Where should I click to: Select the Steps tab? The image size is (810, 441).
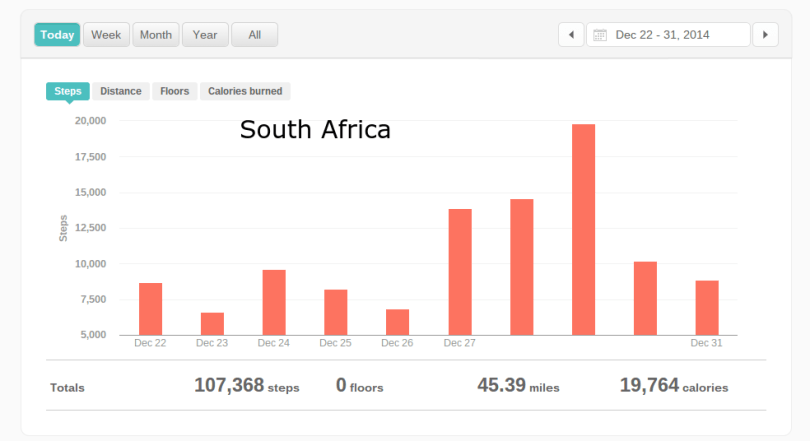68,91
